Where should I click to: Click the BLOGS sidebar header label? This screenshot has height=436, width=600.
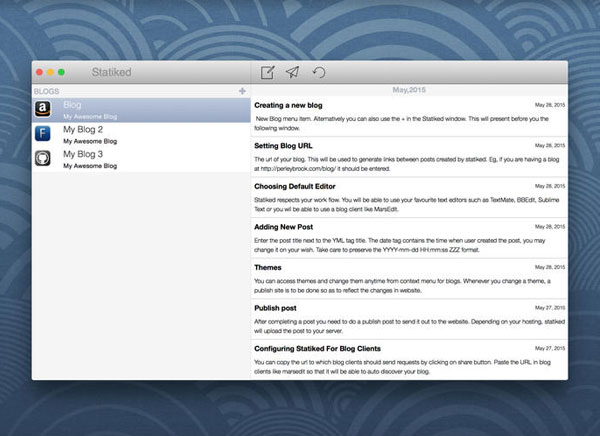coord(46,91)
